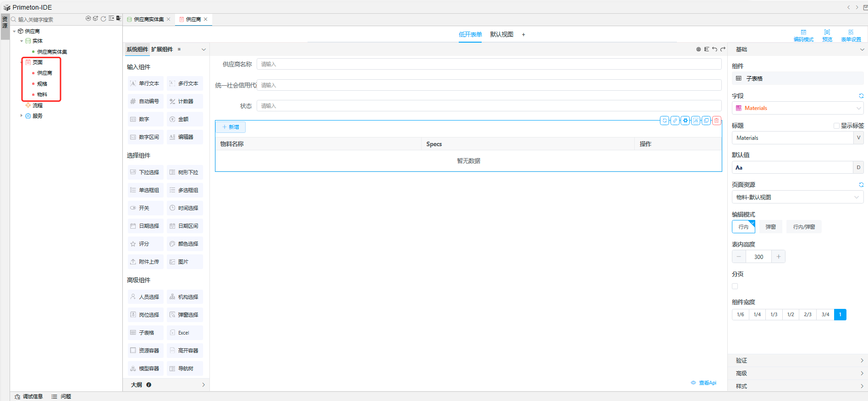Set component width to 1/6
Screen dimensions: 868x401
(x=740, y=314)
